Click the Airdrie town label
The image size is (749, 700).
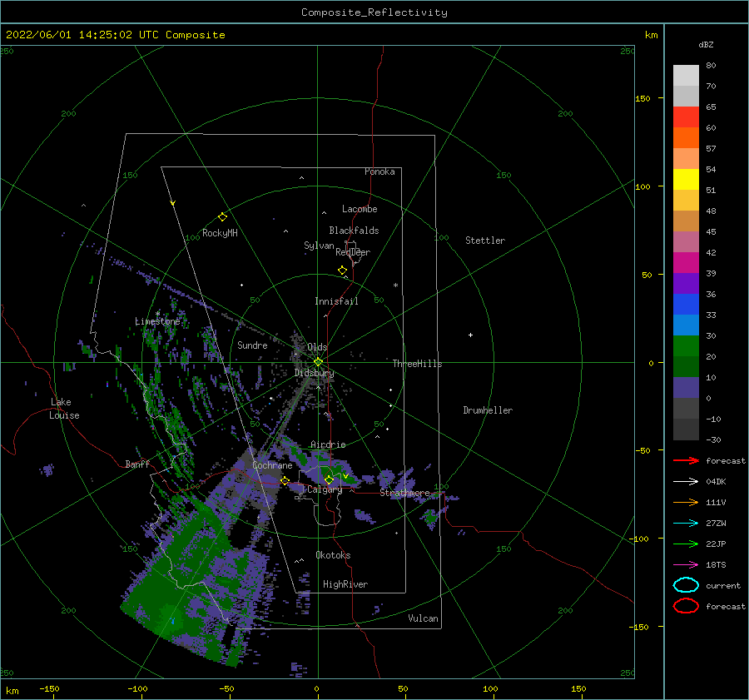pyautogui.click(x=328, y=444)
